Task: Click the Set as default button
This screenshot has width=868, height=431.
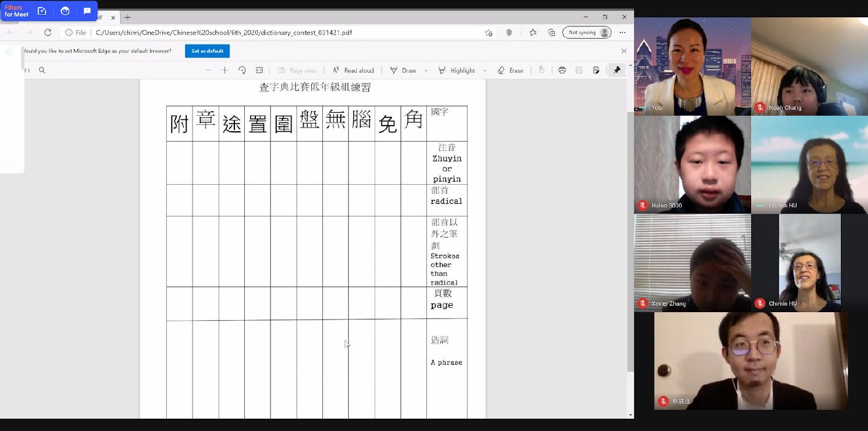Action: [207, 51]
